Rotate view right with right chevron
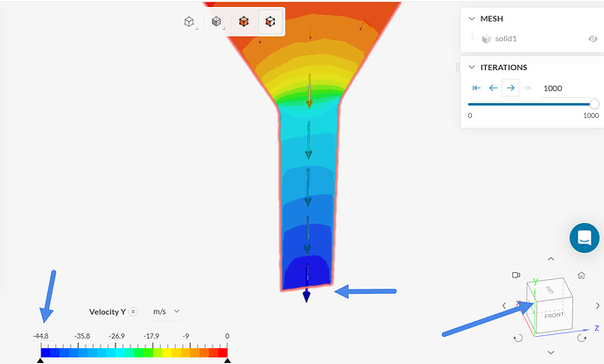This screenshot has width=604, height=364. pos(598,305)
